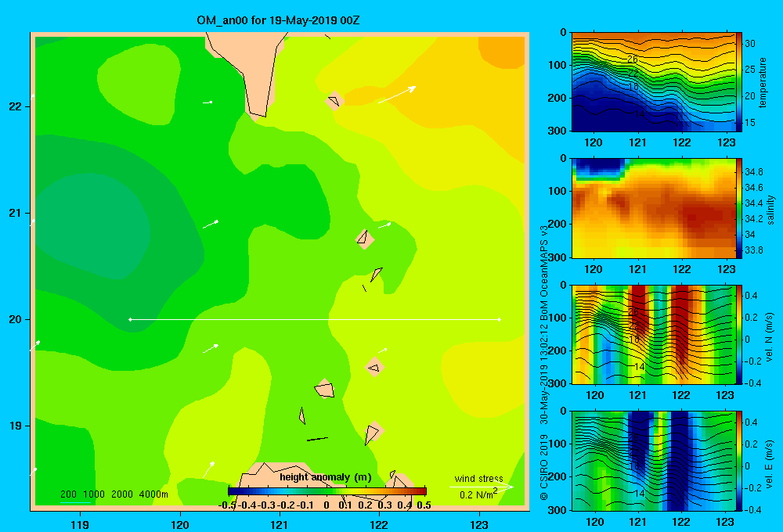Viewport: 783px width, 532px height.
Task: Click the 30 tick on temperature scale
Action: [x=750, y=43]
